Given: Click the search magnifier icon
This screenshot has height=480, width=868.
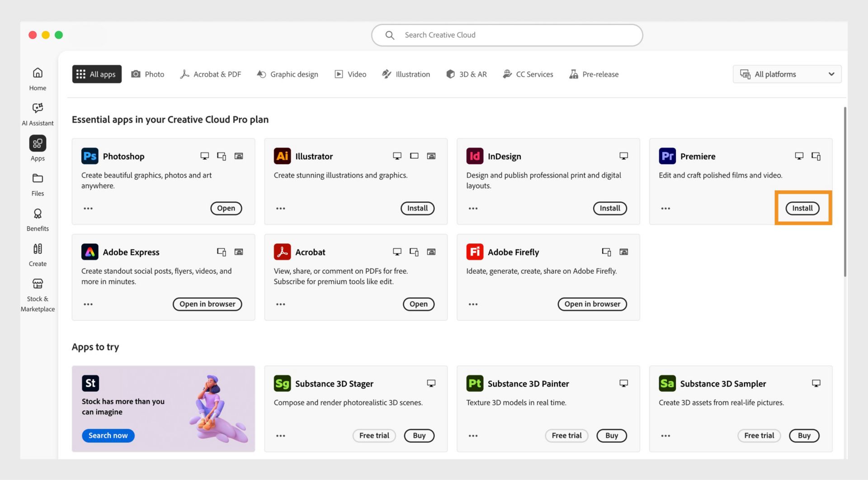Looking at the screenshot, I should pyautogui.click(x=390, y=35).
